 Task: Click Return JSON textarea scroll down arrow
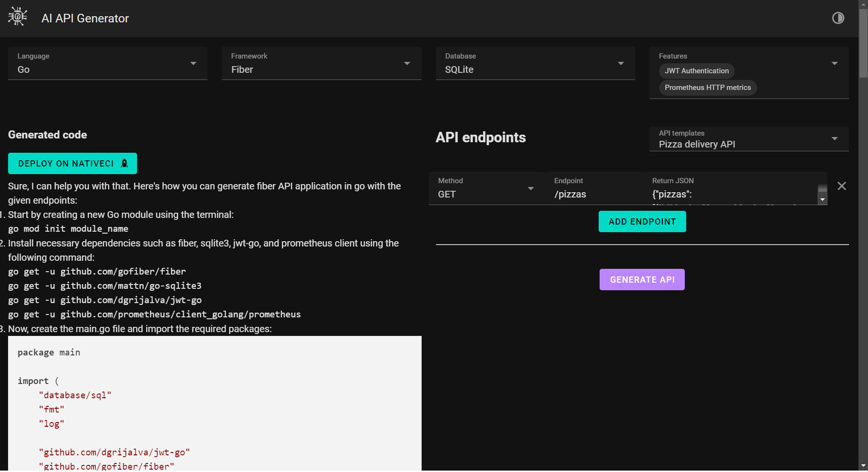pyautogui.click(x=822, y=200)
